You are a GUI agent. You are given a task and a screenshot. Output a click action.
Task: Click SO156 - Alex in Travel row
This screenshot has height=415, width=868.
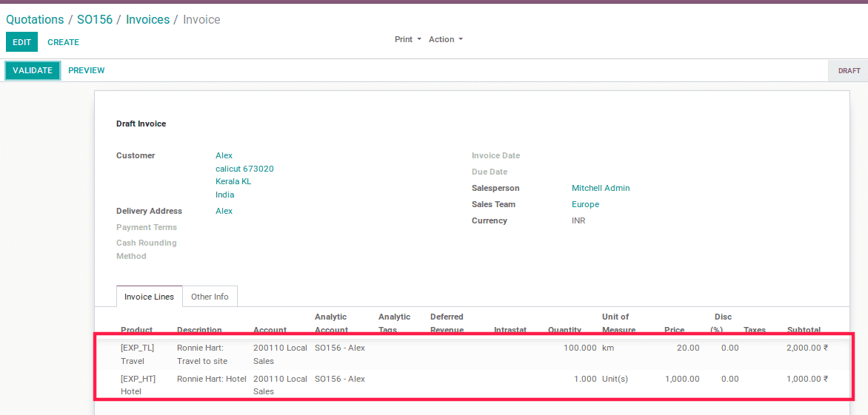click(340, 348)
